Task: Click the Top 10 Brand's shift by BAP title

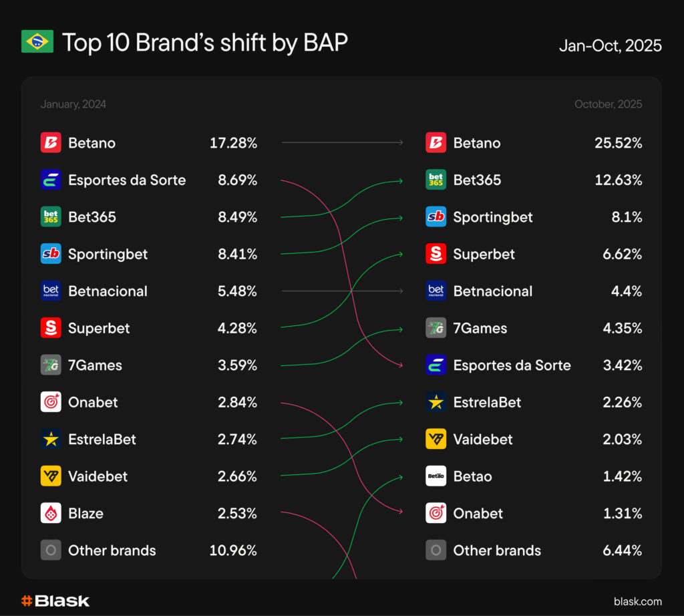Action: [205, 43]
